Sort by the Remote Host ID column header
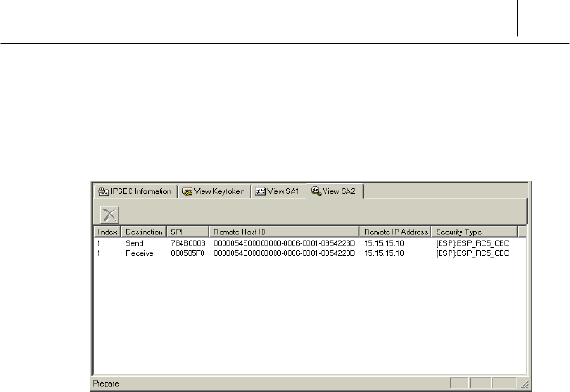The image size is (570, 392). click(285, 232)
